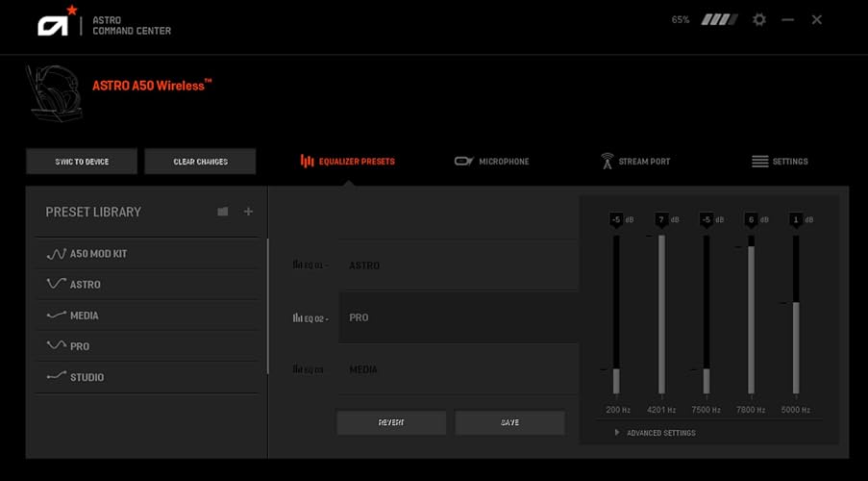The width and height of the screenshot is (868, 481).
Task: Add a new preset with plus icon
Action: pyautogui.click(x=248, y=211)
